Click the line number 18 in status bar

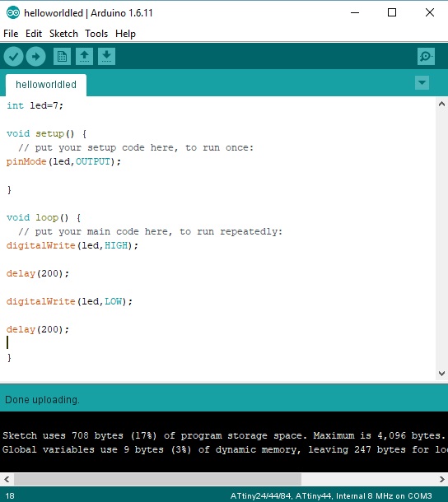click(x=10, y=496)
